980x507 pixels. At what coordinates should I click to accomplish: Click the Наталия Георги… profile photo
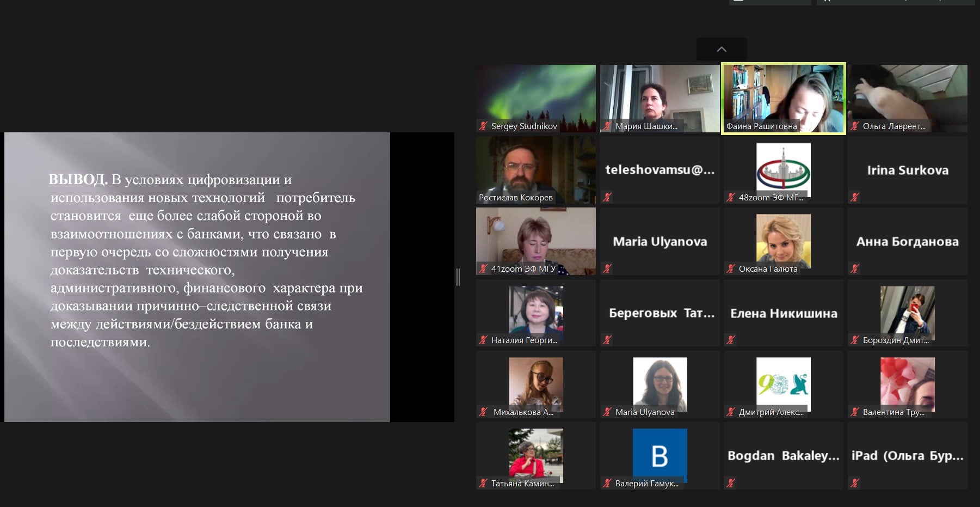pyautogui.click(x=536, y=313)
